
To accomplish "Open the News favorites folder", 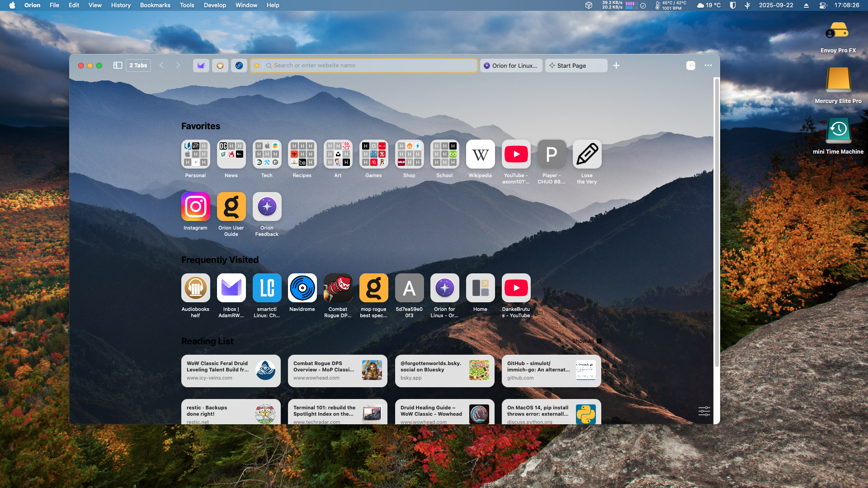I will [x=231, y=154].
